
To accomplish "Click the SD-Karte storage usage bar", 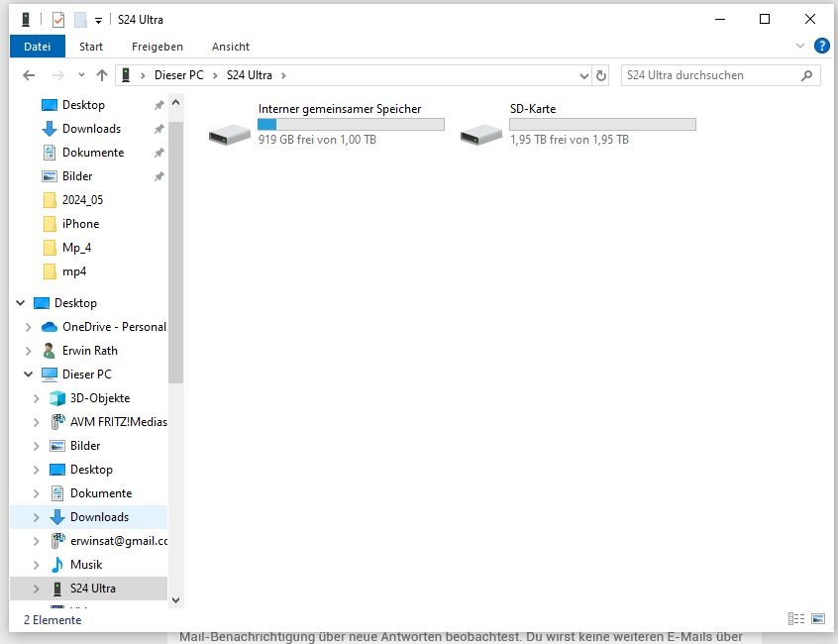I will 602,124.
